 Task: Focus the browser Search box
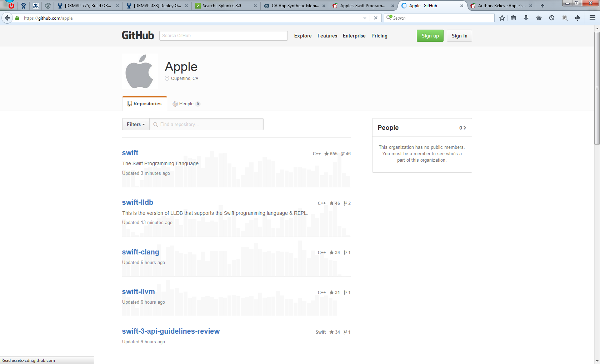(x=439, y=18)
